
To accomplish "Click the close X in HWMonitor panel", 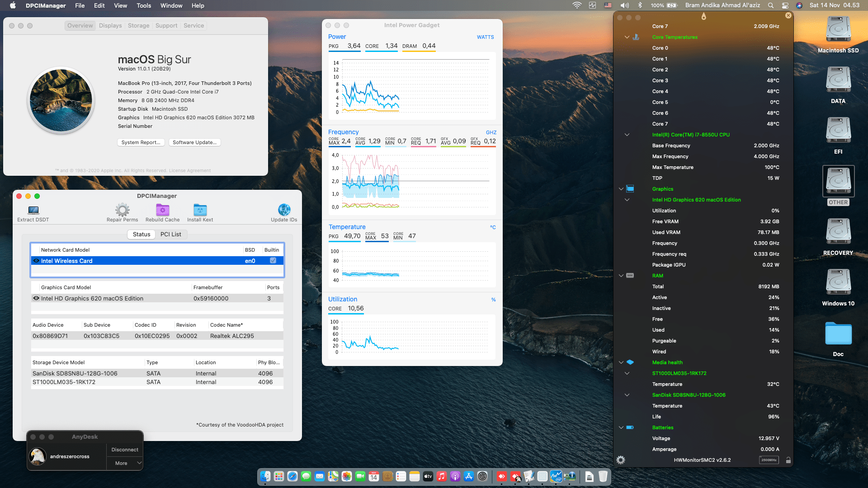I will tap(788, 15).
